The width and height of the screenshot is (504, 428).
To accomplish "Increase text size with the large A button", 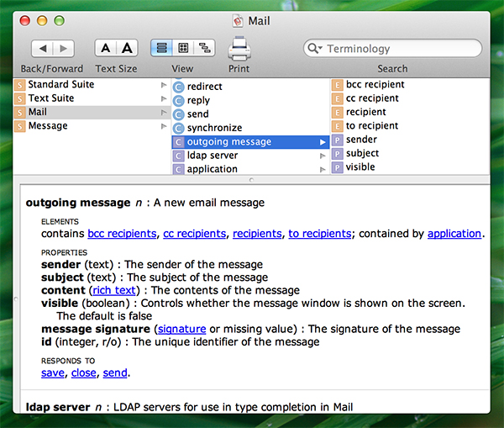I will coord(127,48).
